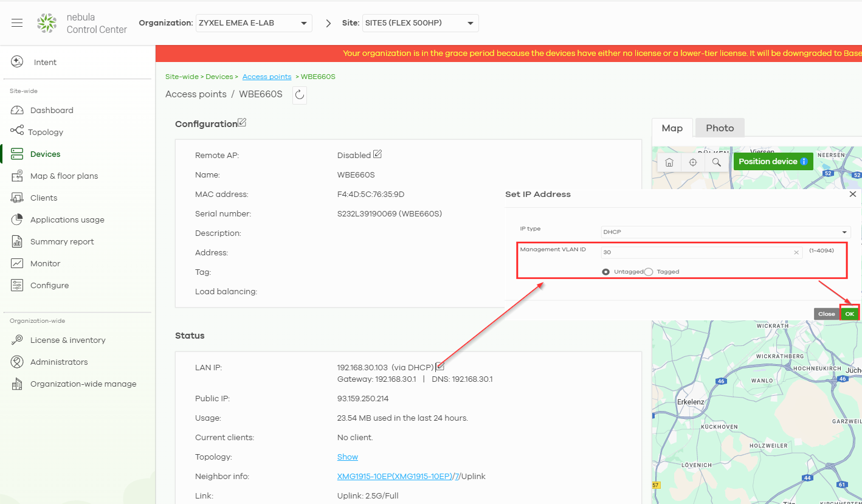Image resolution: width=862 pixels, height=504 pixels.
Task: Open Topology in sidebar
Action: (46, 132)
